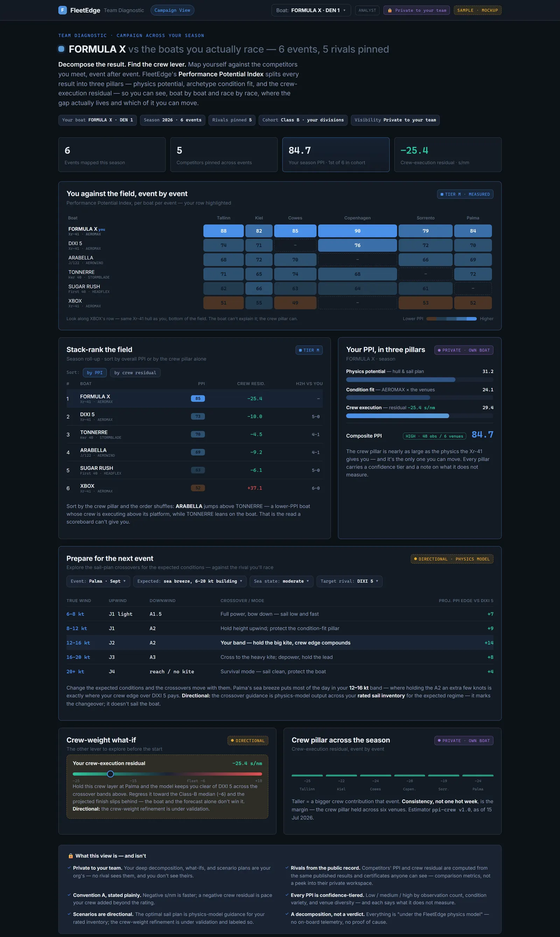Select the DIXI 5 row in the stack-rank table
Viewport: 560px width, 937px height.
point(194,417)
